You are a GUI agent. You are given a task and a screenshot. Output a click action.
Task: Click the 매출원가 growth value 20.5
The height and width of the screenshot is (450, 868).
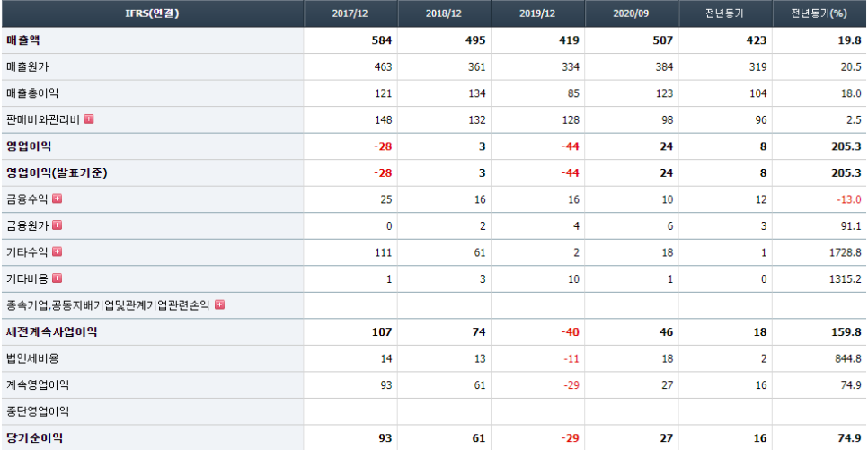point(851,67)
